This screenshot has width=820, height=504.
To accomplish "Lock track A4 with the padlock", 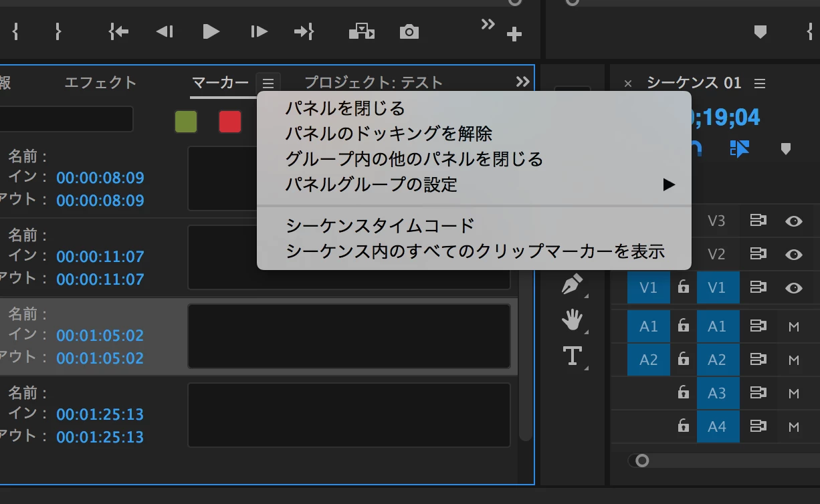I will coord(683,426).
